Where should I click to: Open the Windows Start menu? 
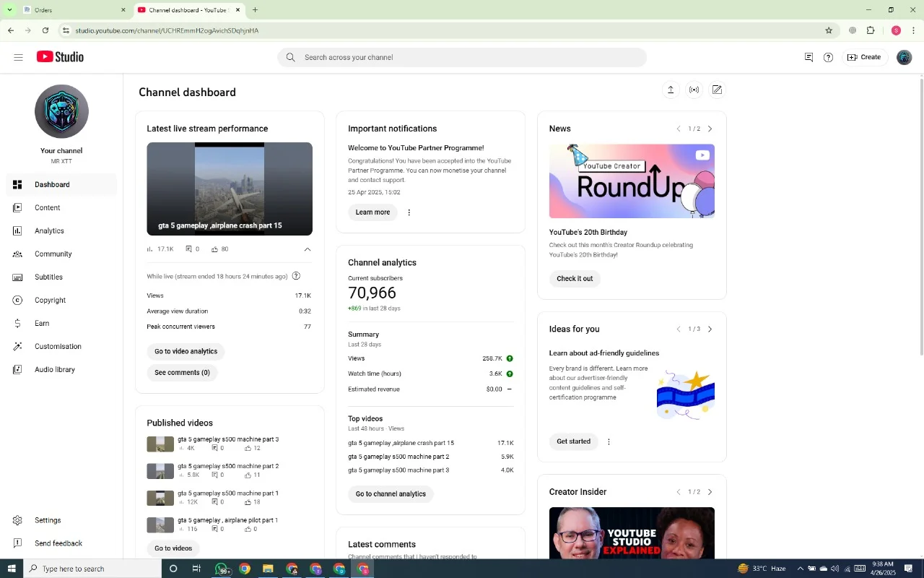tap(11, 569)
